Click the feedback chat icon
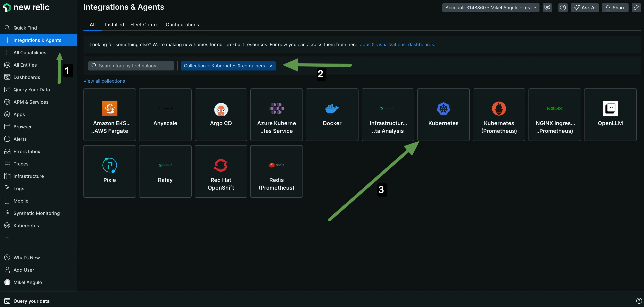 point(547,8)
